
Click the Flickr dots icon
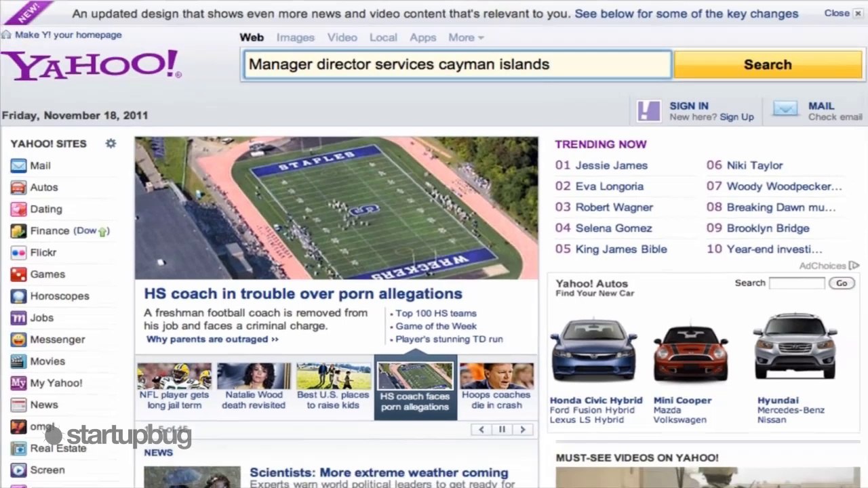pyautogui.click(x=18, y=252)
